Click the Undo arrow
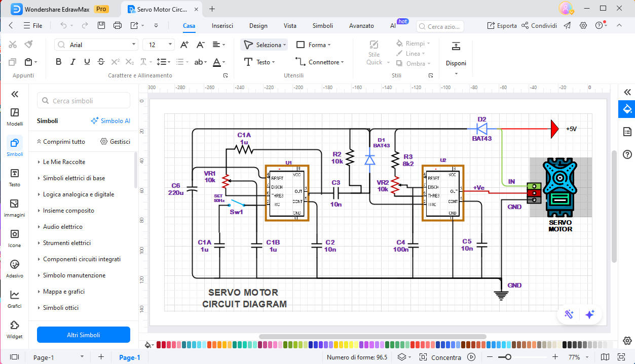Screen dimensions: 635x364 coord(63,25)
